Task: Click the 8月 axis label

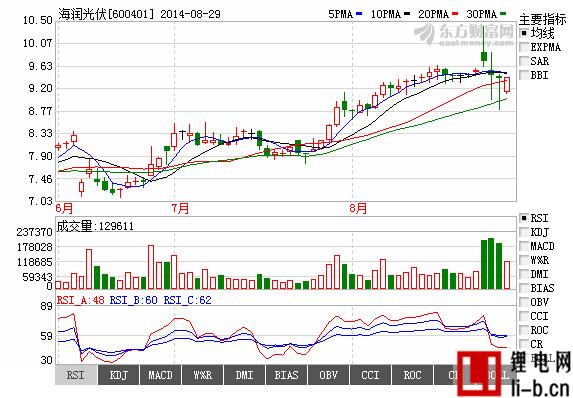Action: point(358,208)
